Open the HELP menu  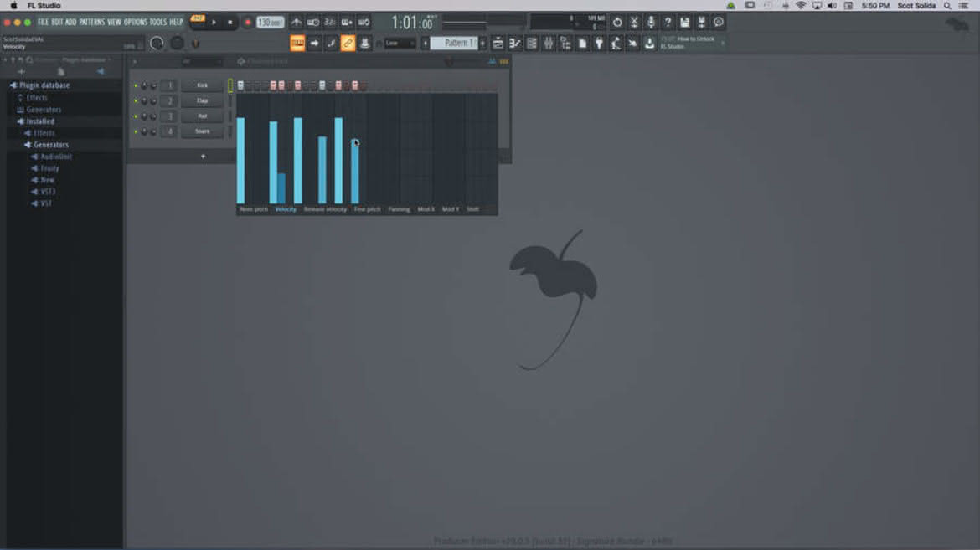click(x=176, y=22)
